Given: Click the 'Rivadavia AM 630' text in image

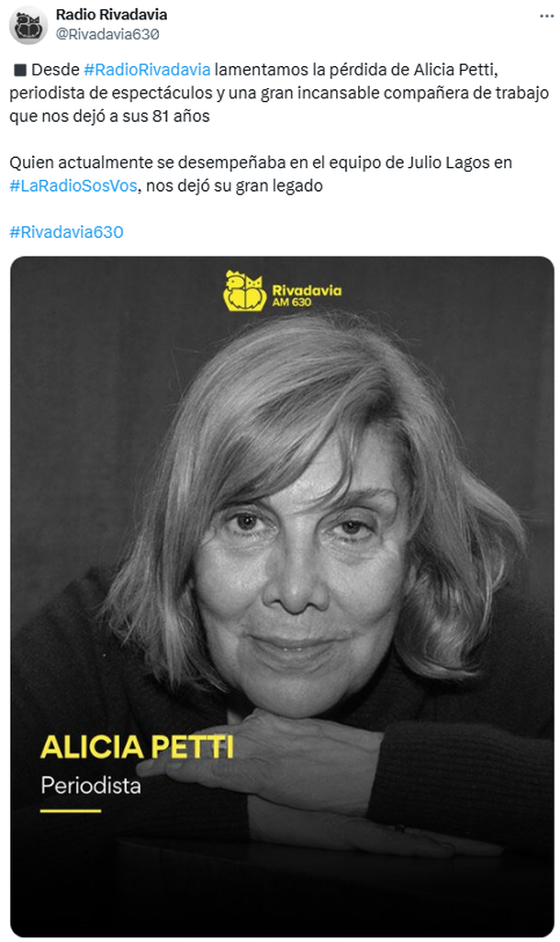Looking at the screenshot, I should click(x=306, y=296).
